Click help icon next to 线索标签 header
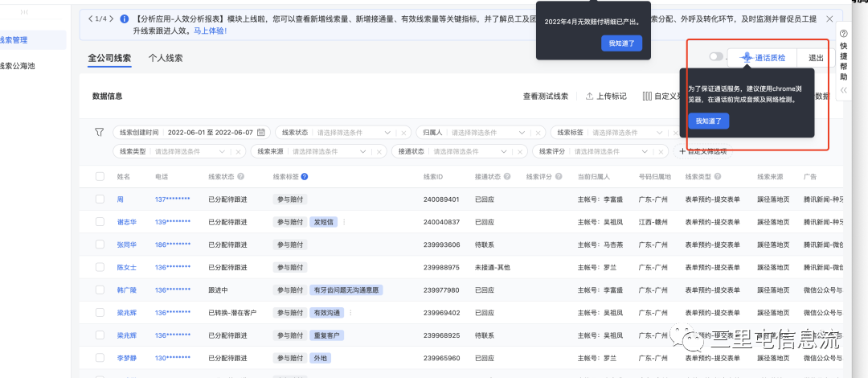 [x=305, y=176]
